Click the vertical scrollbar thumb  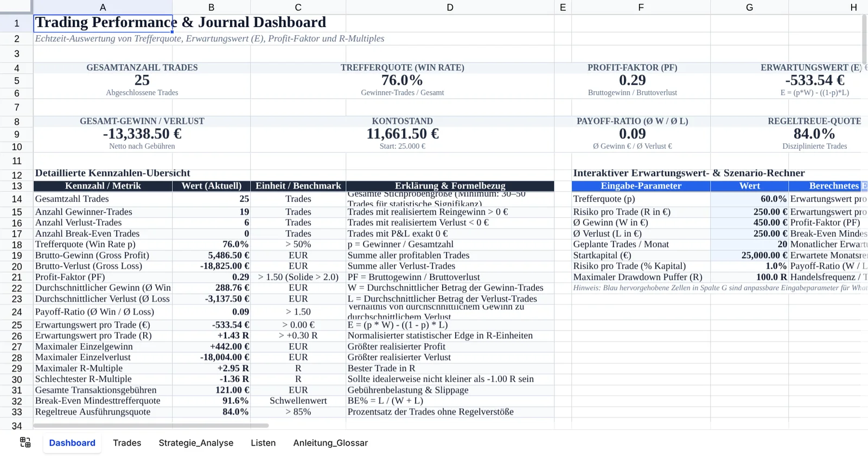(x=864, y=39)
